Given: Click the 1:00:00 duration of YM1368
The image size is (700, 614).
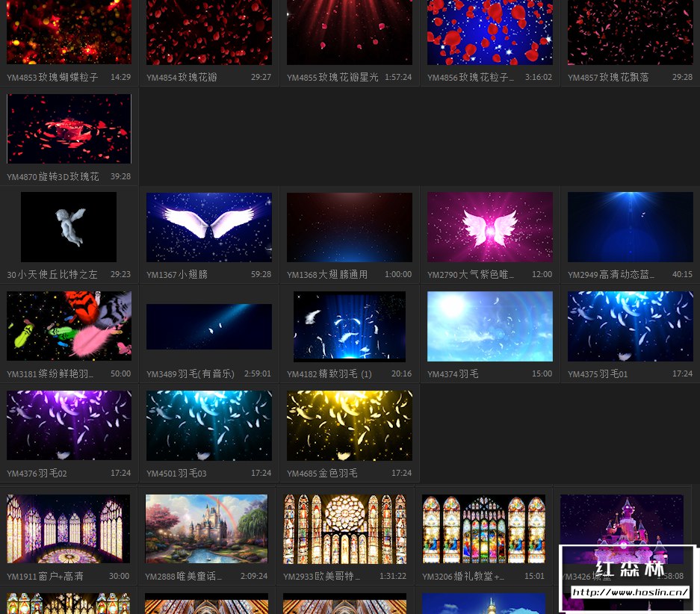Looking at the screenshot, I should point(398,274).
